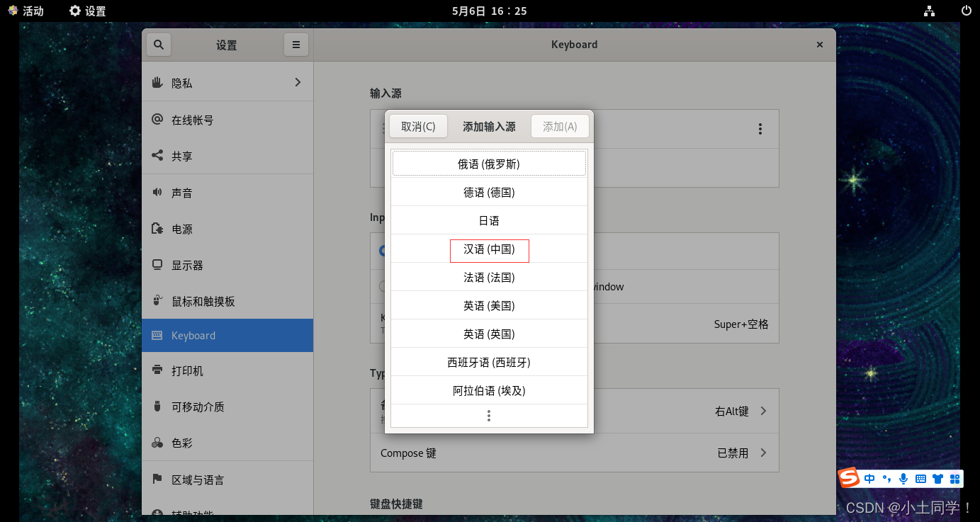Open the Compose 键 setting row
The width and height of the screenshot is (980, 522).
tap(574, 453)
